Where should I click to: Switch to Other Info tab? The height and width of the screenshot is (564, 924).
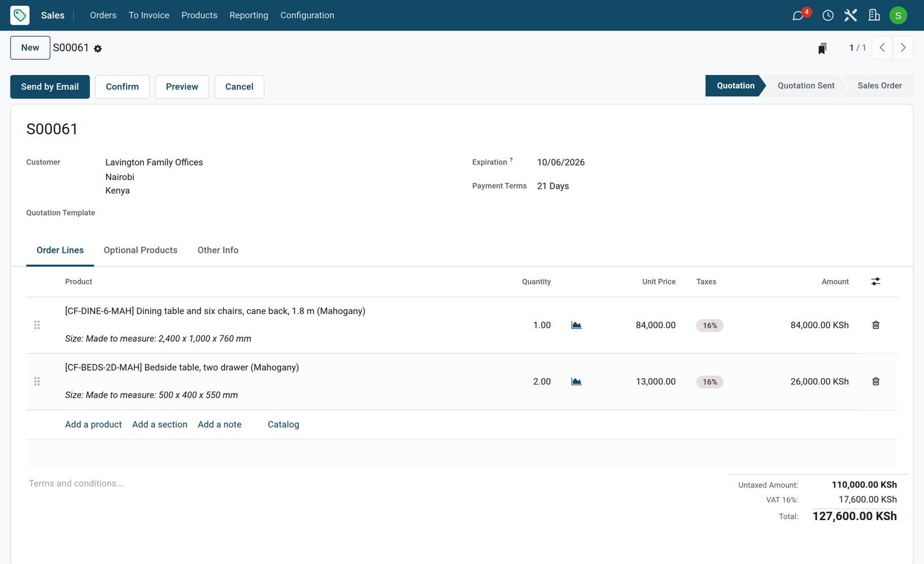[218, 250]
